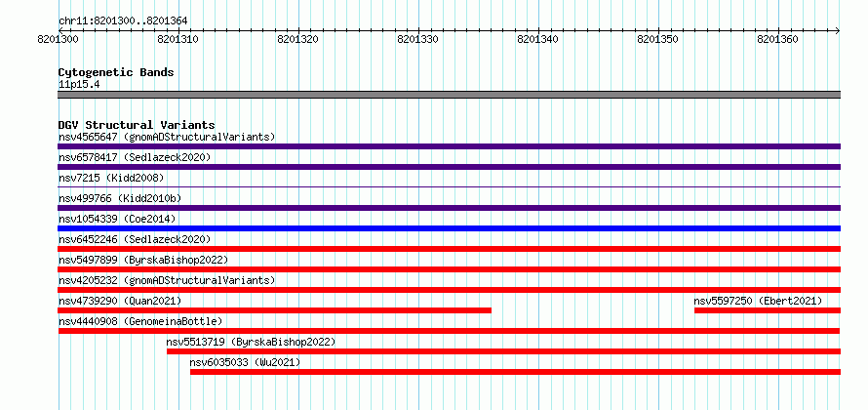Open nsv6578417 (Sedlazeck2020) label
This screenshot has height=410, width=868.
[135, 157]
